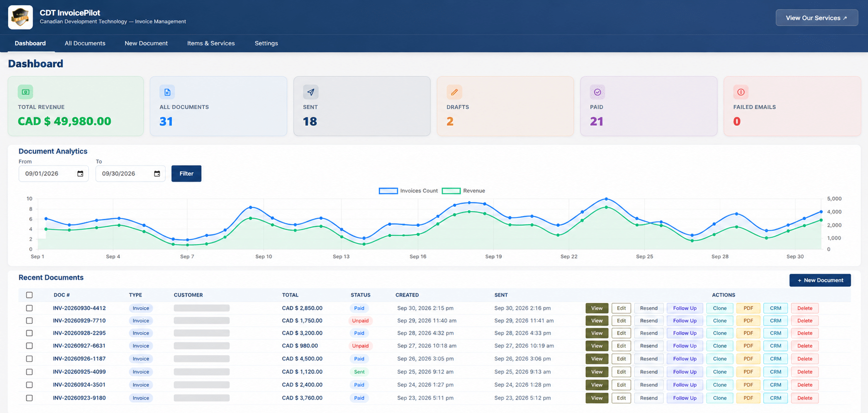Screen dimensions: 868x413
Task: Resend invoice INV-20260928-2295
Action: coord(648,333)
